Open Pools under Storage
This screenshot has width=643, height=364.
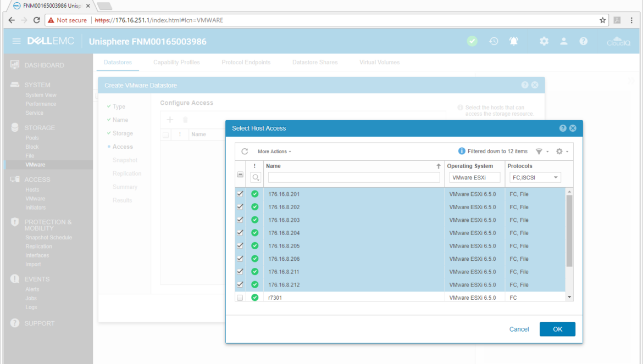(x=32, y=138)
